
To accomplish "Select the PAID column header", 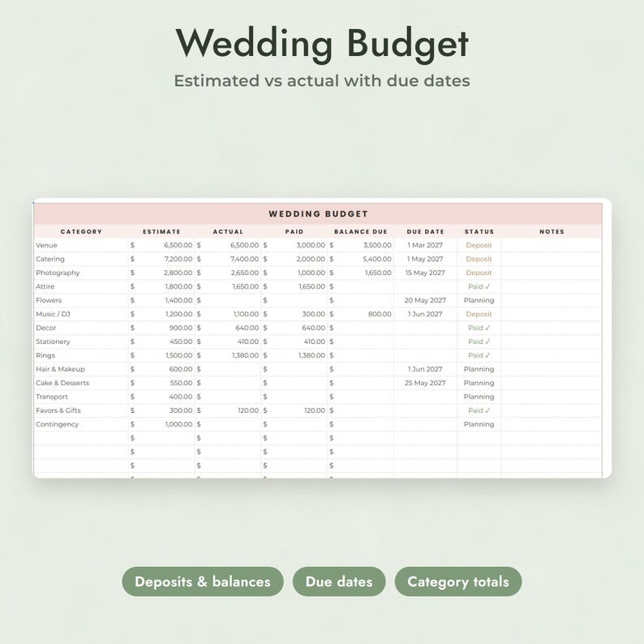I will [294, 232].
